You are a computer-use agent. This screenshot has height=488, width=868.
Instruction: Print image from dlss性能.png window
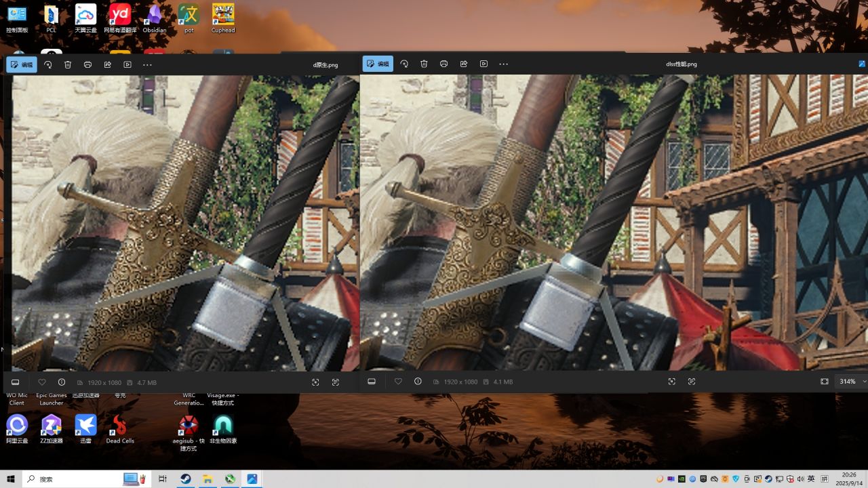pyautogui.click(x=443, y=64)
